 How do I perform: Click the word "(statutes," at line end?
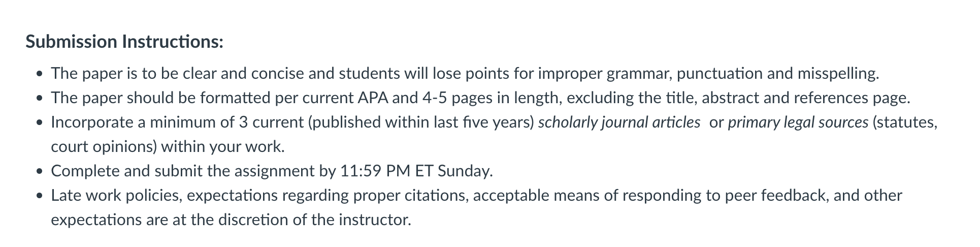(905, 122)
